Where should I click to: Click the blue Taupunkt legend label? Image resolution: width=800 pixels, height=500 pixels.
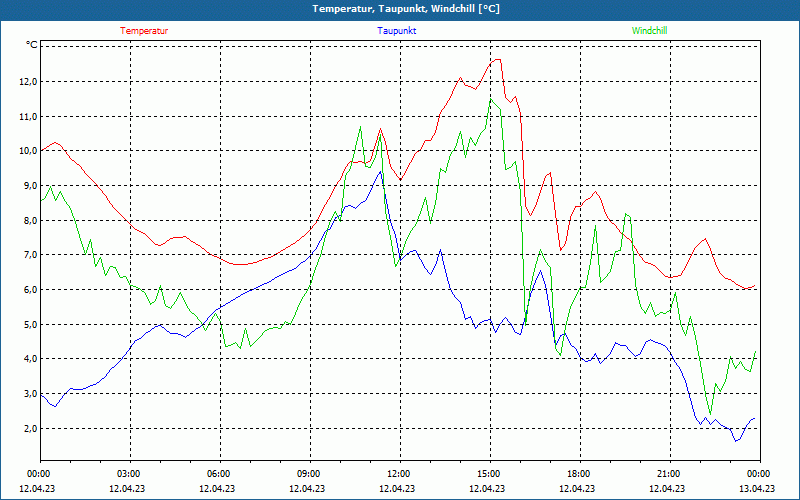tap(396, 31)
